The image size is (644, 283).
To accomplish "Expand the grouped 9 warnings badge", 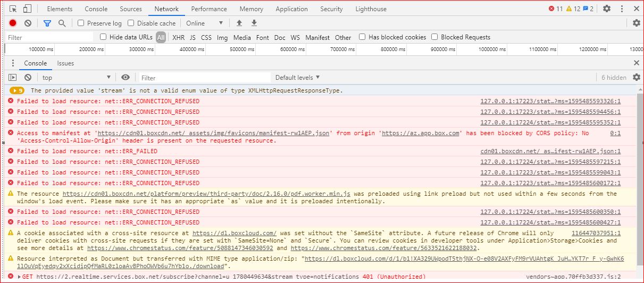I will click(18, 90).
